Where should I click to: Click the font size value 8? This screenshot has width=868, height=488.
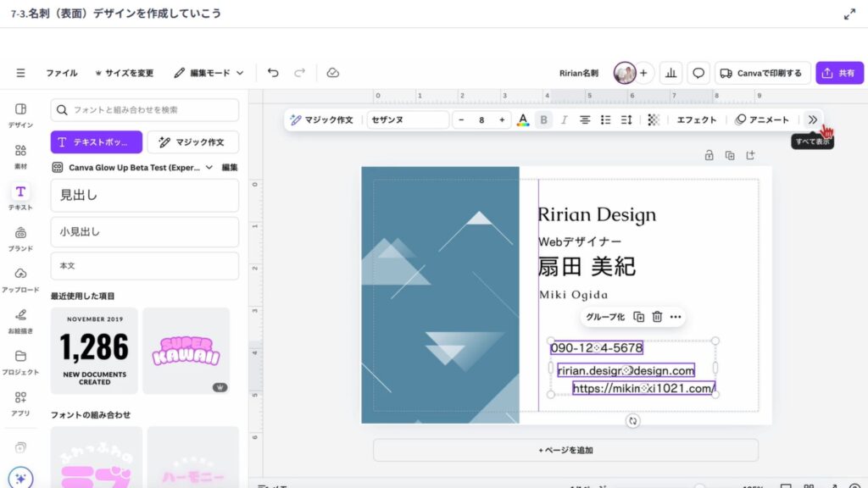[481, 119]
